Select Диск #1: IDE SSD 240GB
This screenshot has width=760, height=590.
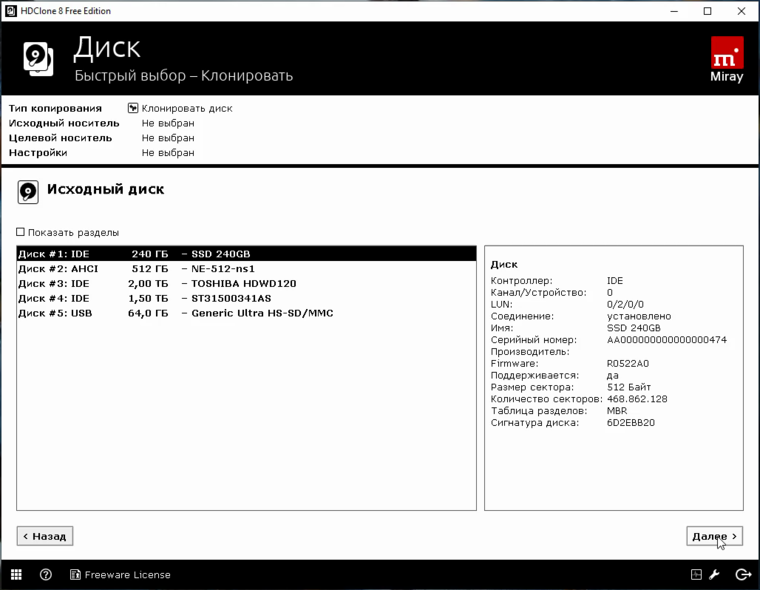coord(246,254)
